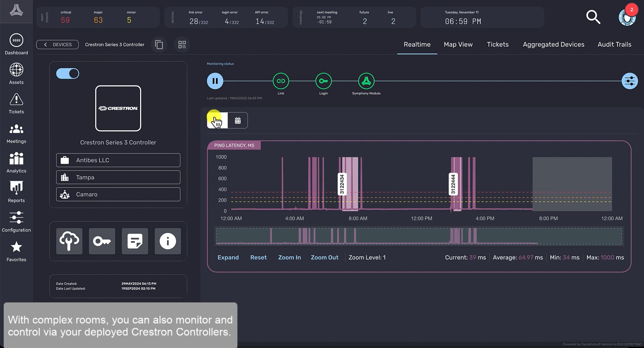Click the Zoom In link under the chart
Viewport: 644px width, 348px height.
(289, 257)
